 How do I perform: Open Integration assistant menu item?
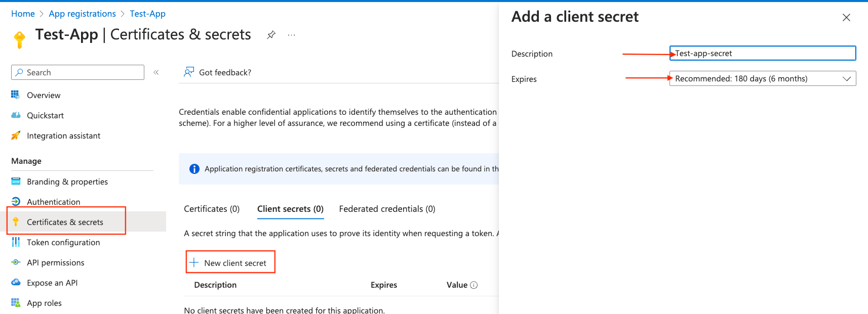pyautogui.click(x=63, y=136)
